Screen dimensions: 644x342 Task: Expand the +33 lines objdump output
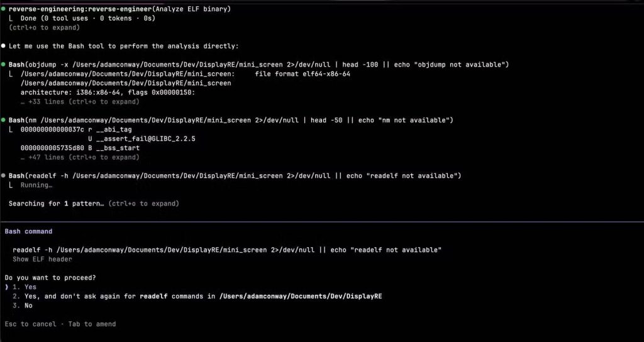pos(80,101)
